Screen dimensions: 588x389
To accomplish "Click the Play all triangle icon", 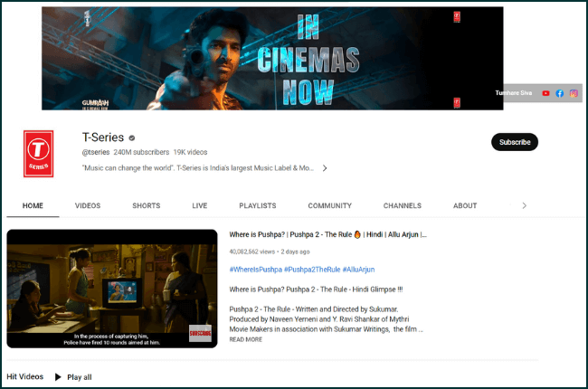I will (58, 376).
